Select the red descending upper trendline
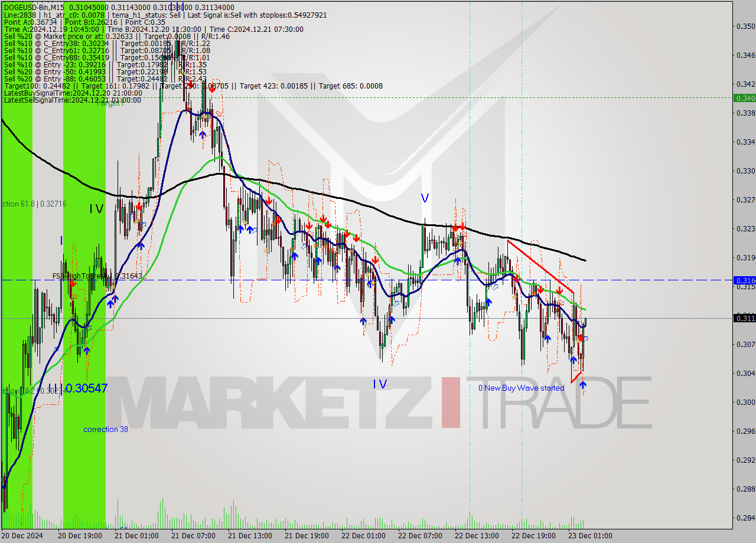The width and height of the screenshot is (756, 543). (540, 266)
